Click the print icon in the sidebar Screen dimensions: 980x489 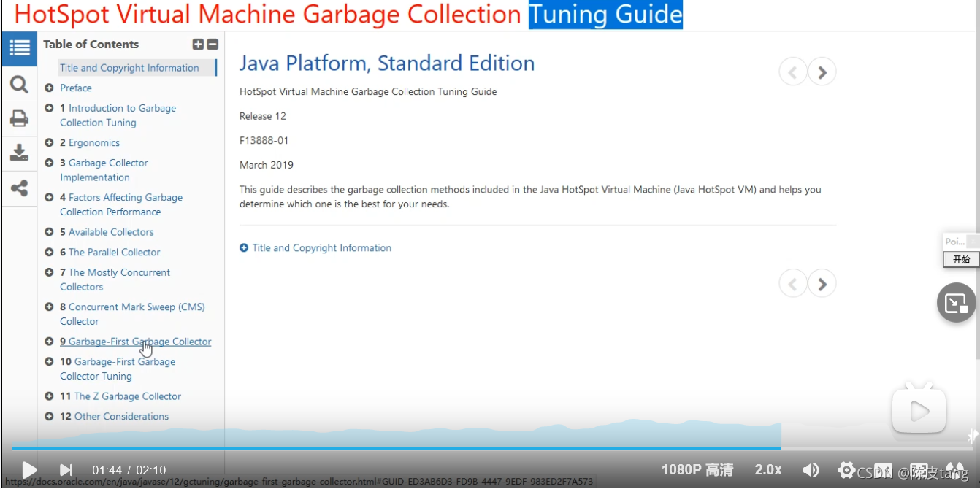click(x=19, y=118)
